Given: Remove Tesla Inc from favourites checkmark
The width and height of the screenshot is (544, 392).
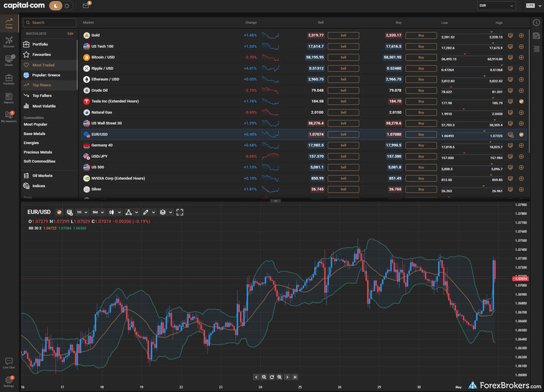Looking at the screenshot, I should pos(521,101).
